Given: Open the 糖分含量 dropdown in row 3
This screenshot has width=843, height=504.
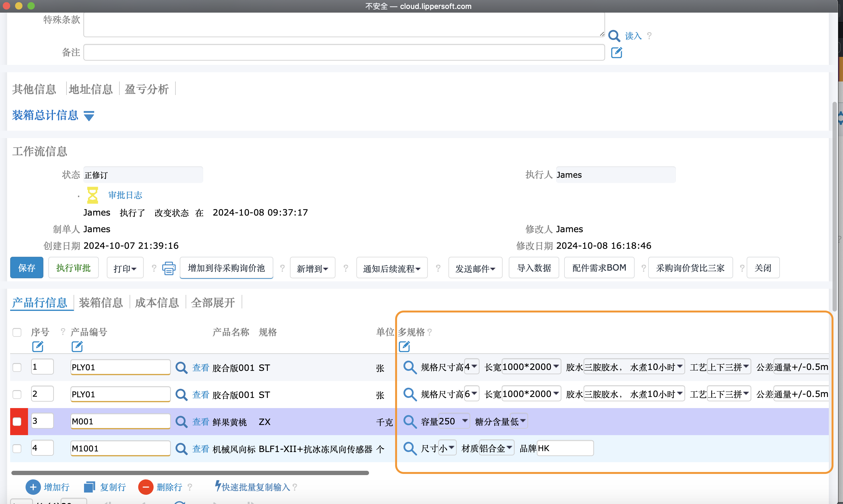Looking at the screenshot, I should point(518,422).
